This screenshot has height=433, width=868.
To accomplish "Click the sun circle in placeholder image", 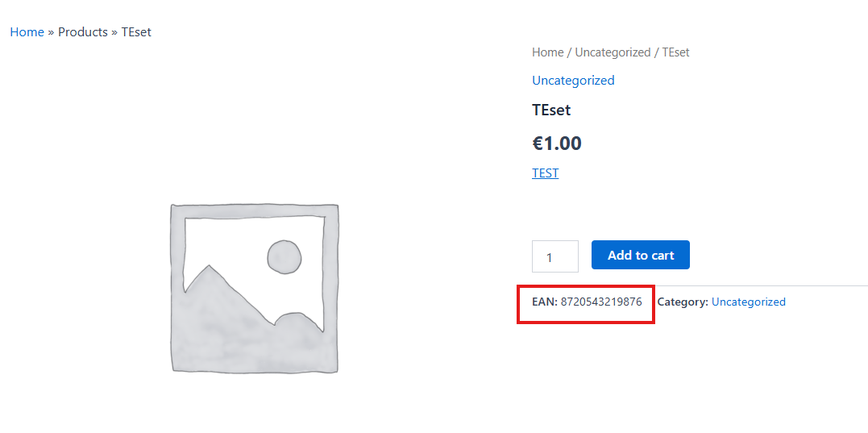I will 284,257.
